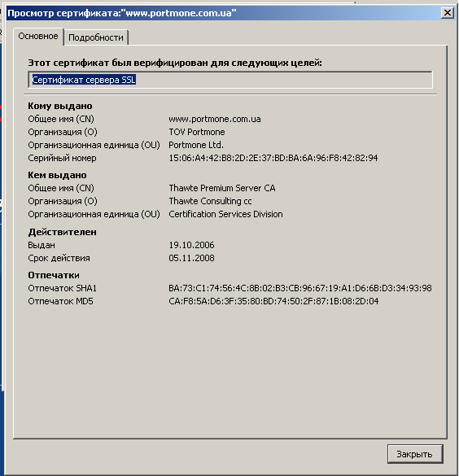Image resolution: width=459 pixels, height=476 pixels.
Task: Click the Отпечатки section heading
Action: 54,275
